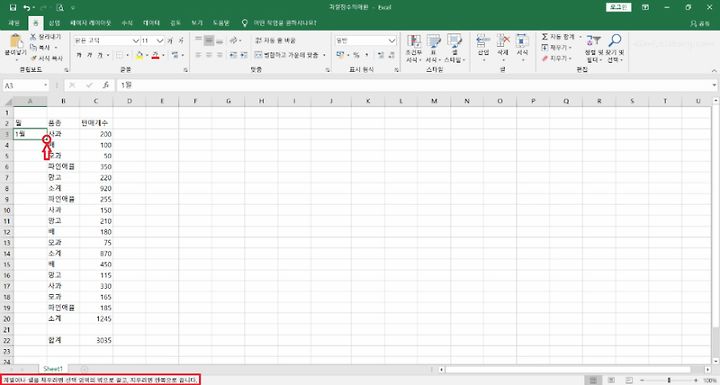
Task: Toggle bold formatting
Action: pyautogui.click(x=79, y=55)
